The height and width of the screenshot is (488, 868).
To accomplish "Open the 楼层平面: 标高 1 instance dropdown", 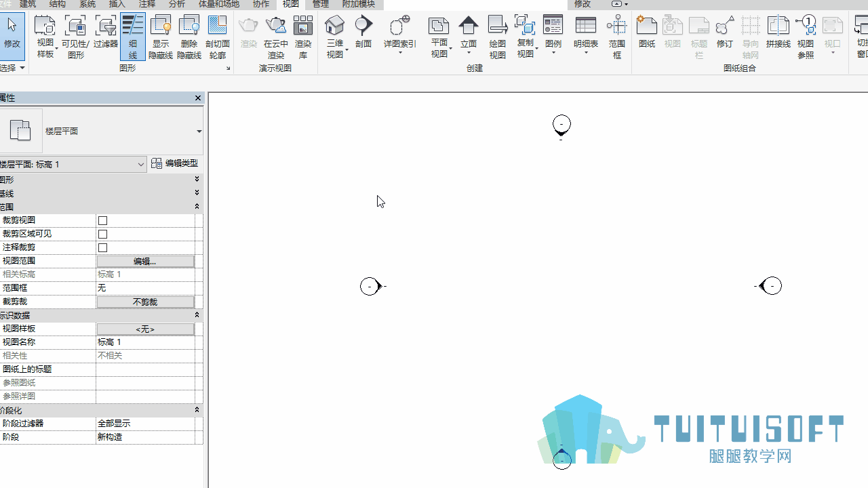I will 72,164.
